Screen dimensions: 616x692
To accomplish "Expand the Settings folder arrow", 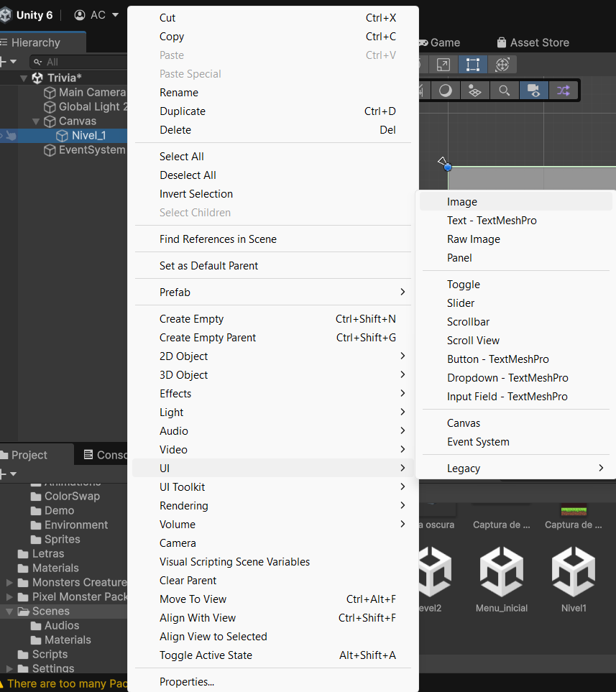I will 9,668.
